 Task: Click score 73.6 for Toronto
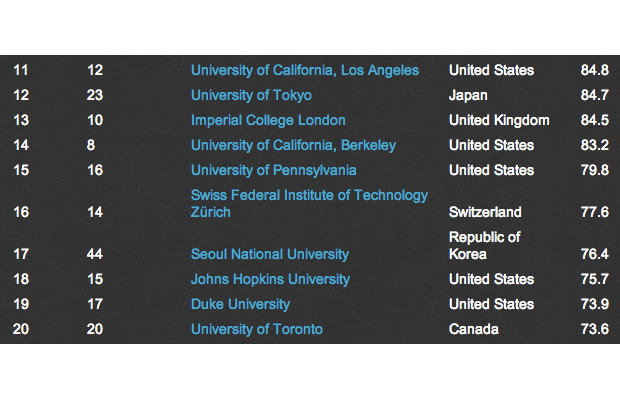click(x=594, y=329)
